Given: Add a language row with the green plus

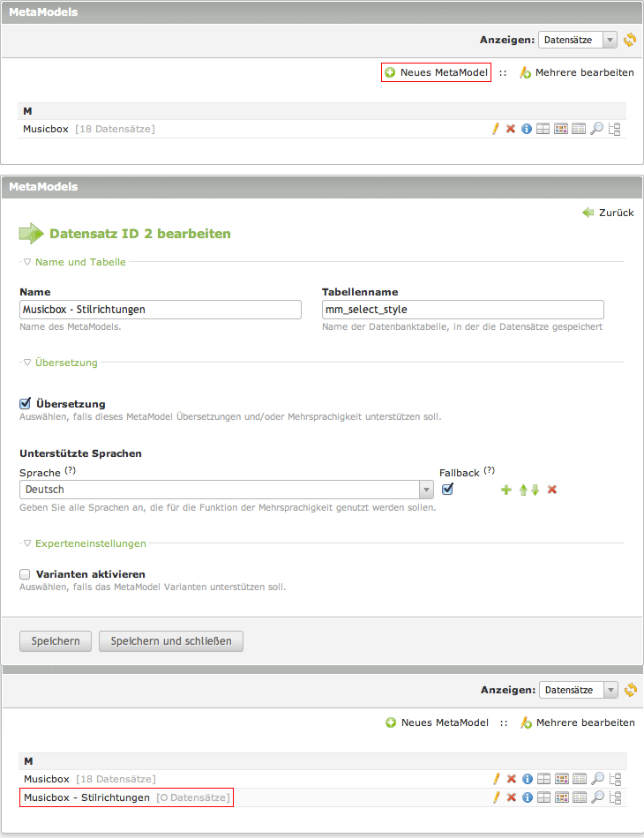Looking at the screenshot, I should coord(506,490).
